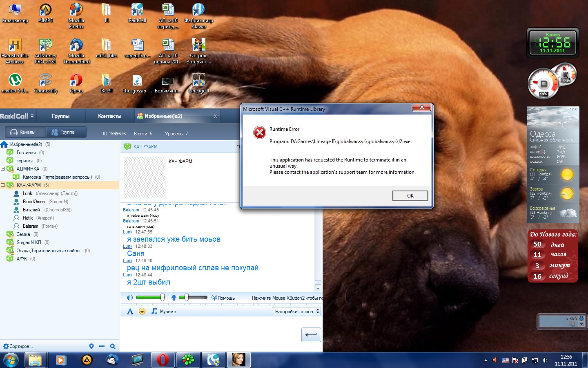The height and width of the screenshot is (368, 588).
Task: Click the Balaram link at 12:45:45
Action: [x=131, y=210]
